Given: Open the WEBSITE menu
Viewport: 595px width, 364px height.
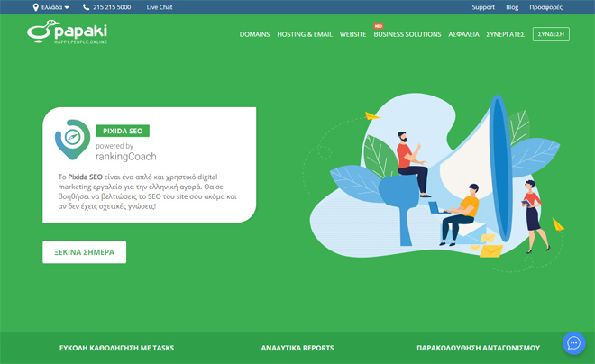Looking at the screenshot, I should click(x=352, y=34).
